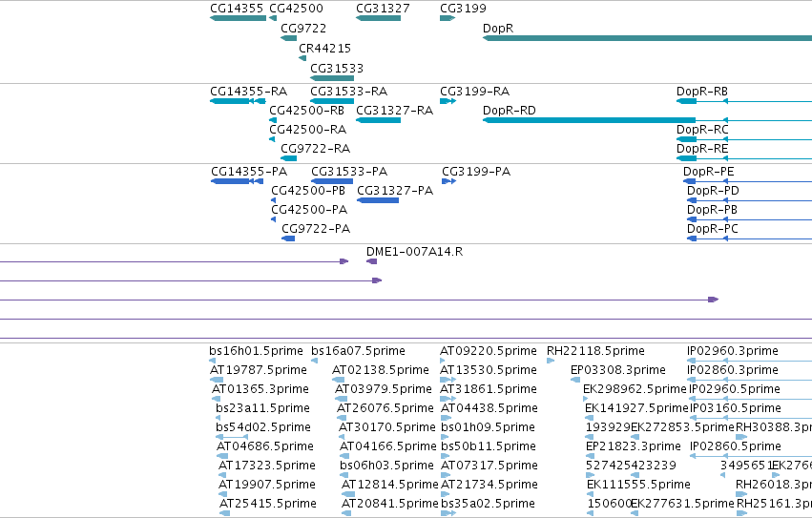The image size is (812, 518).
Task: Select the bs16a07.5prime EST label
Action: point(358,352)
